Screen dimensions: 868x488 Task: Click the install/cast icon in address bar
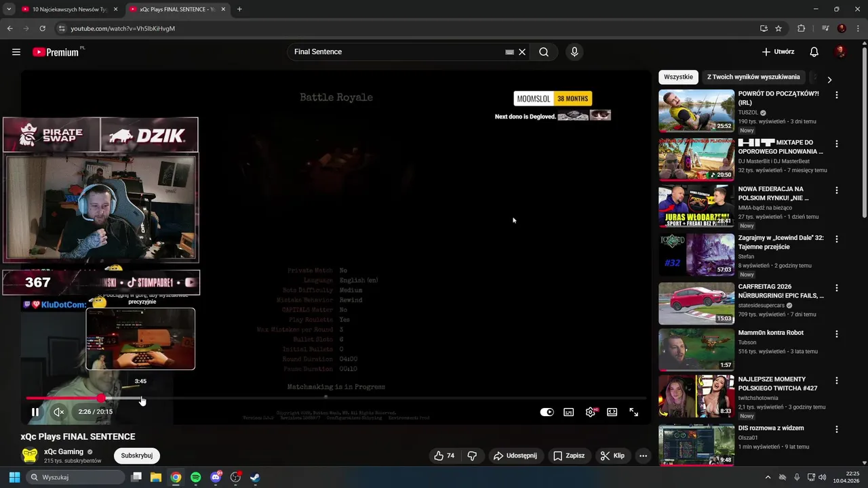click(x=764, y=28)
